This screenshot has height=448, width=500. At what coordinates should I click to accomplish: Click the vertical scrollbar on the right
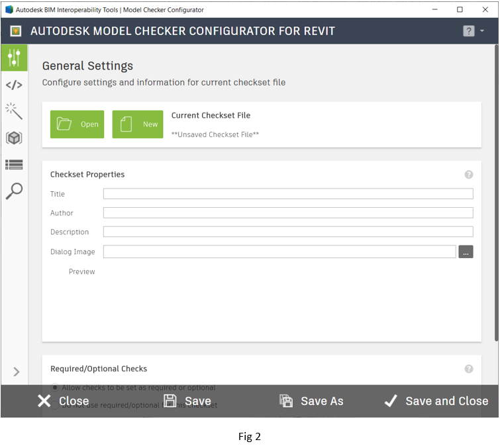496,193
